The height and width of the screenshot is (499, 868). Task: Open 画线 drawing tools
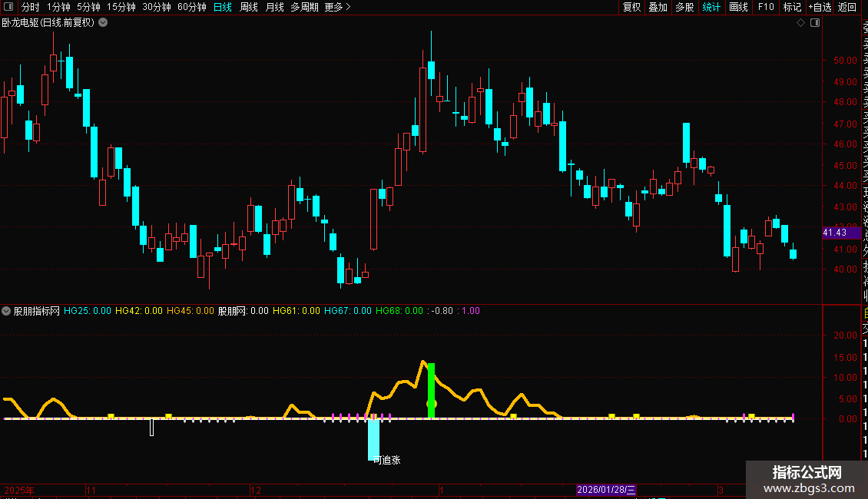point(738,7)
